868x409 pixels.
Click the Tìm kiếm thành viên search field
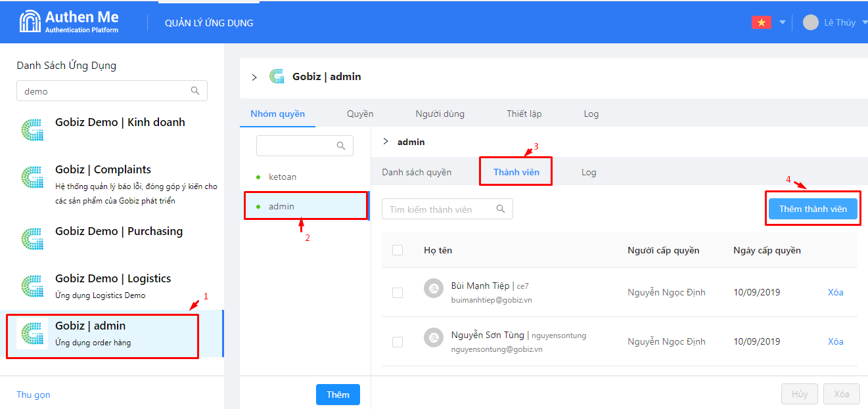438,209
